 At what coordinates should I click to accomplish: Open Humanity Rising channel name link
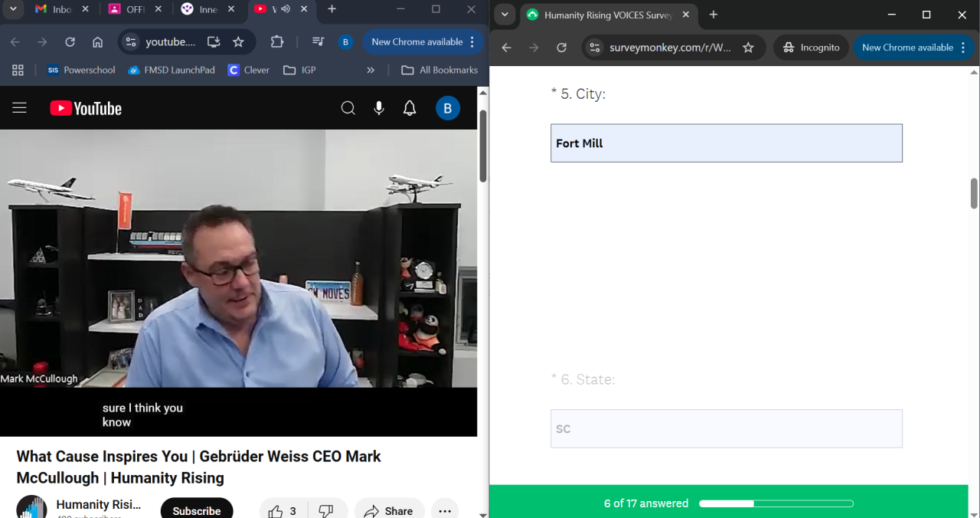click(99, 504)
